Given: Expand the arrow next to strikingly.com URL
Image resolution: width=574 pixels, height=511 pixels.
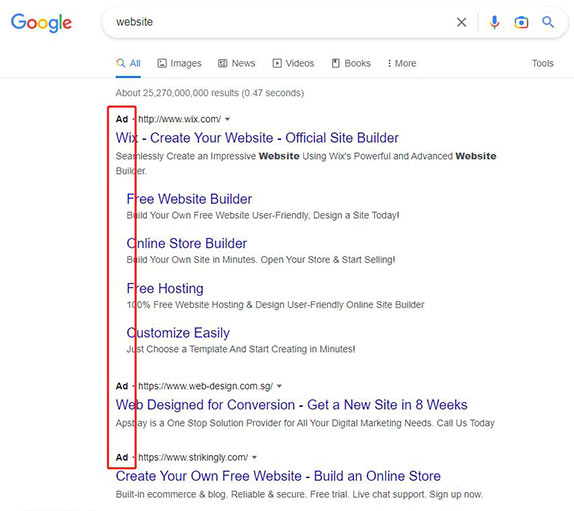Looking at the screenshot, I should click(254, 458).
